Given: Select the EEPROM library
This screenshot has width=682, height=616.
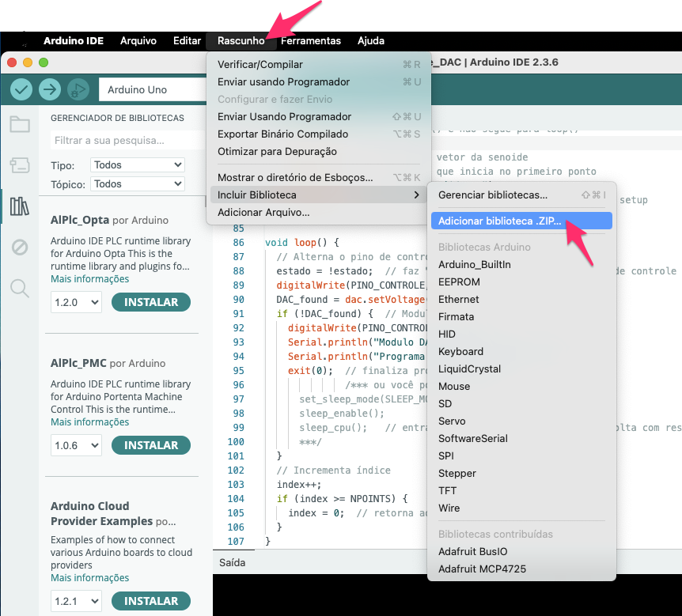Looking at the screenshot, I should click(521, 282).
